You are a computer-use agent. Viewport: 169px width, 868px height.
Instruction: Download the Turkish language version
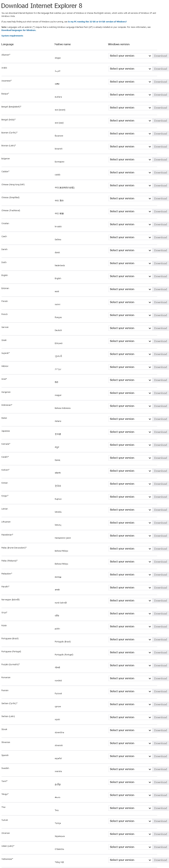click(160, 821)
